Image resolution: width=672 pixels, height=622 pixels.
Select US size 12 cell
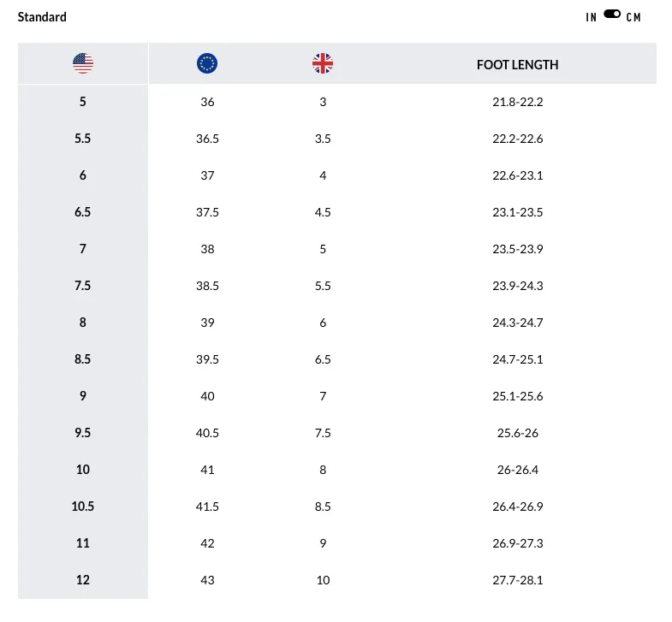click(x=83, y=580)
